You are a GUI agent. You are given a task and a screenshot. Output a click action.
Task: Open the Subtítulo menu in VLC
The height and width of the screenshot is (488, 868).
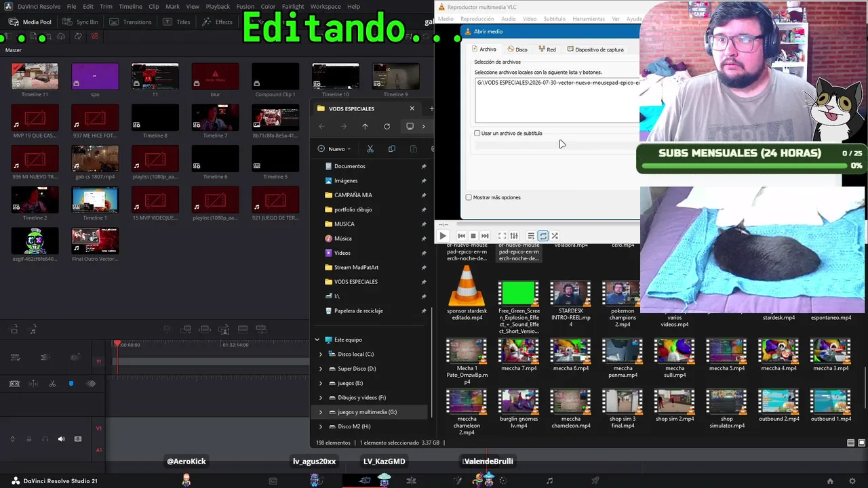pos(554,19)
